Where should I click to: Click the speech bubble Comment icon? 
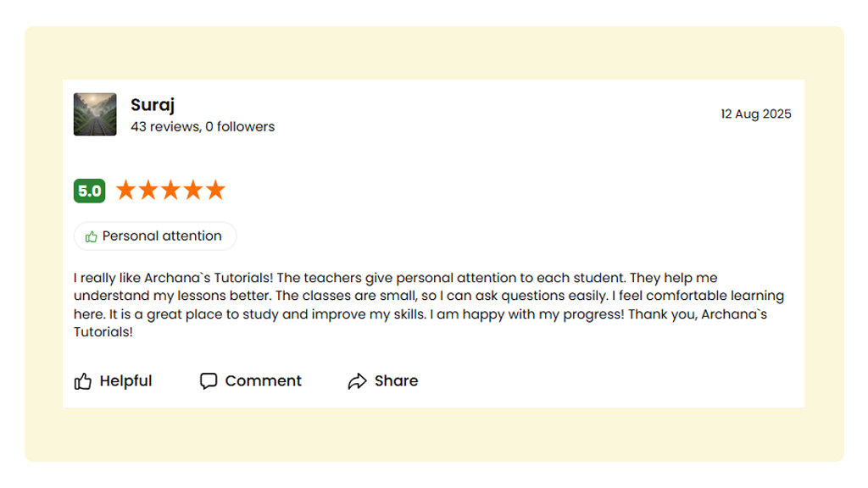209,381
